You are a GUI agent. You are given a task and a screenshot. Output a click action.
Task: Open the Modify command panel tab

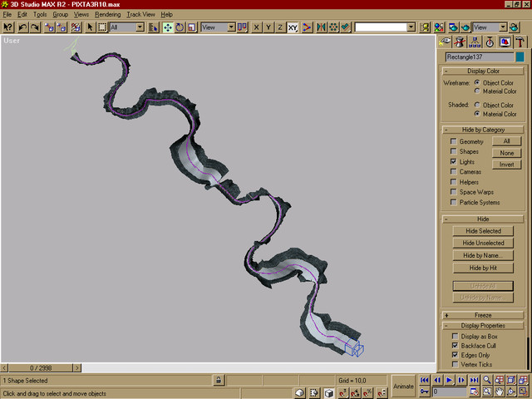(460, 42)
